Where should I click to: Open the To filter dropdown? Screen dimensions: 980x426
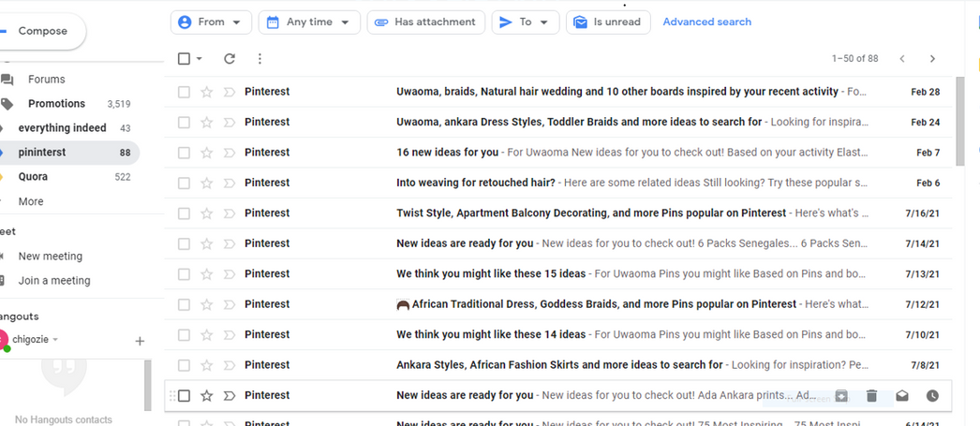(x=526, y=22)
